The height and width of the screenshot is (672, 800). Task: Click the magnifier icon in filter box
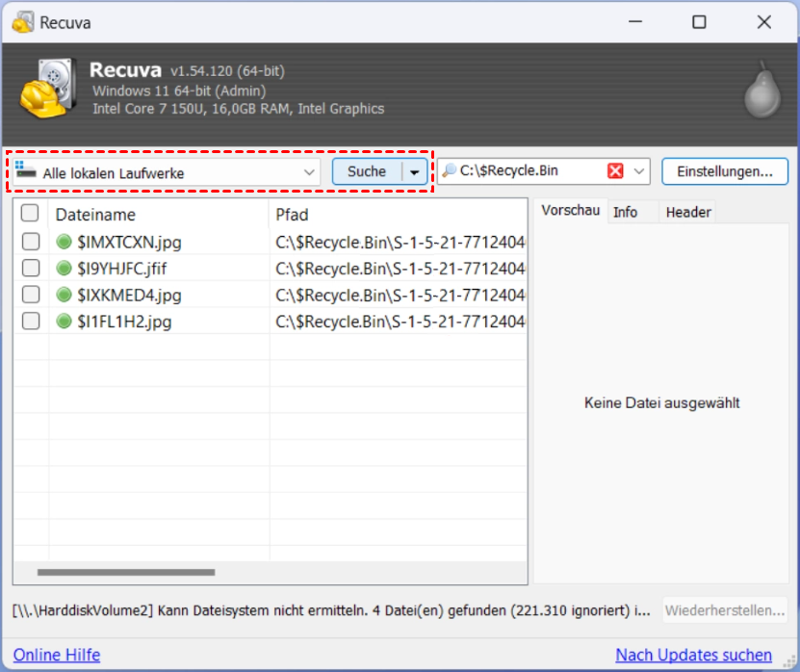coord(449,169)
